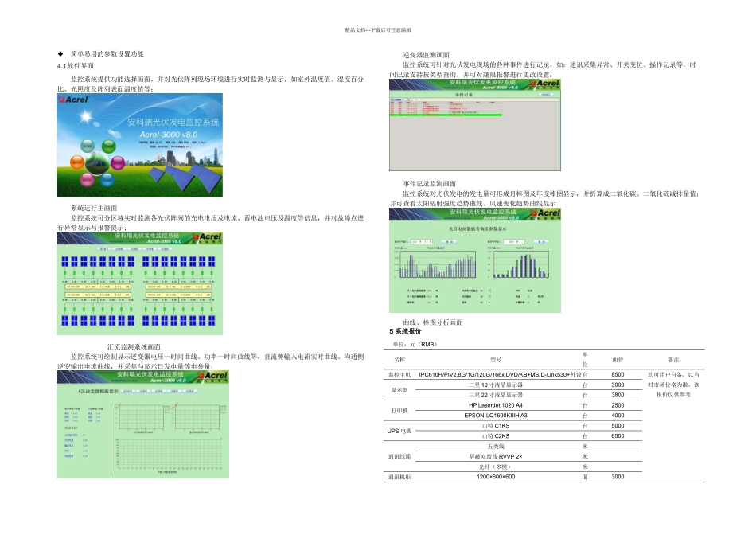
Task: Select the 通讯线缆 name cell
Action: [399, 456]
